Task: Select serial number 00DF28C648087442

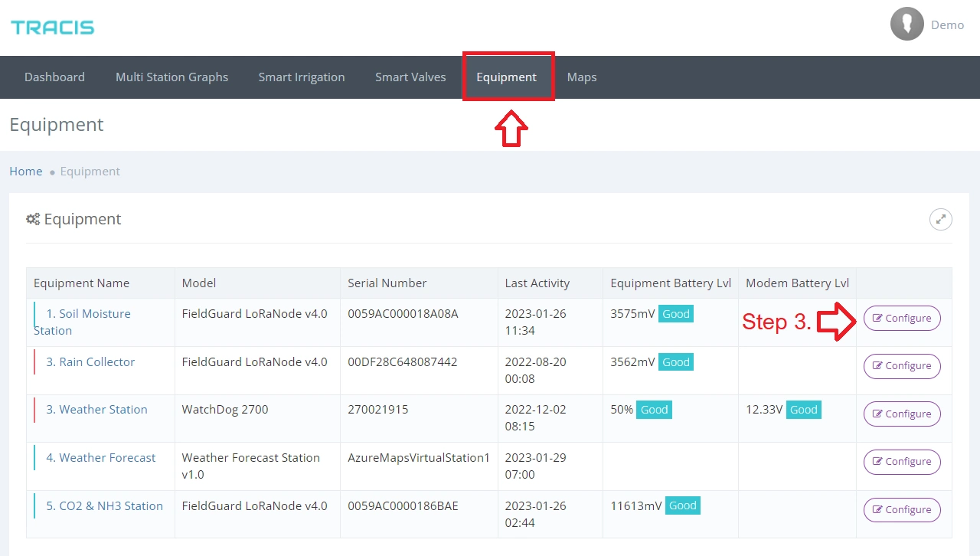Action: click(x=403, y=362)
